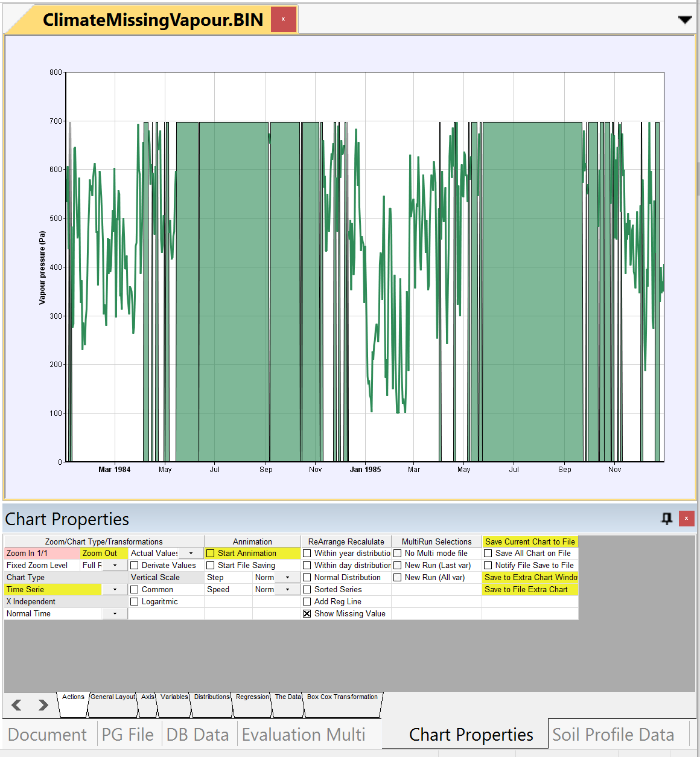Tick Notify File Save to File checkbox

488,566
